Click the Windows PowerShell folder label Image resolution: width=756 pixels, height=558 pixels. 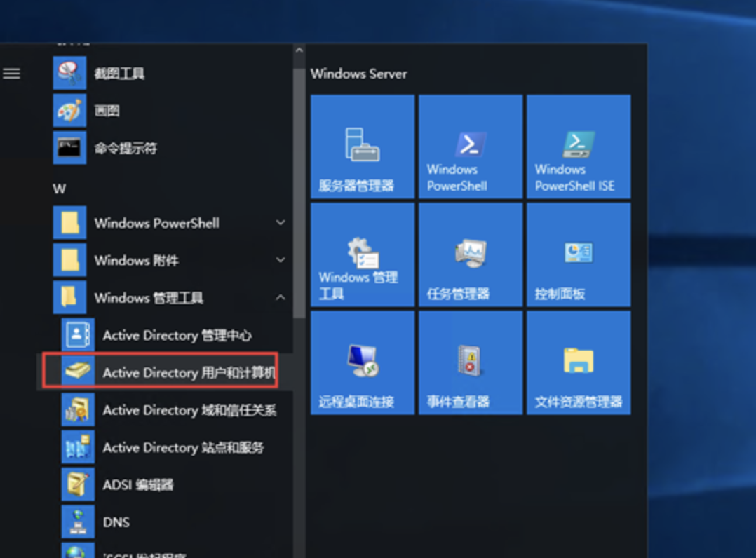pyautogui.click(x=156, y=223)
